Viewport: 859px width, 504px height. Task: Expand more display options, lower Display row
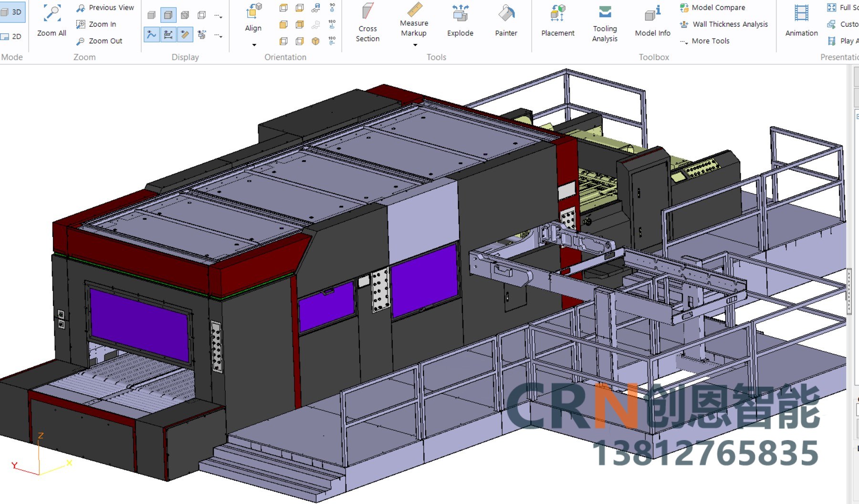click(218, 35)
